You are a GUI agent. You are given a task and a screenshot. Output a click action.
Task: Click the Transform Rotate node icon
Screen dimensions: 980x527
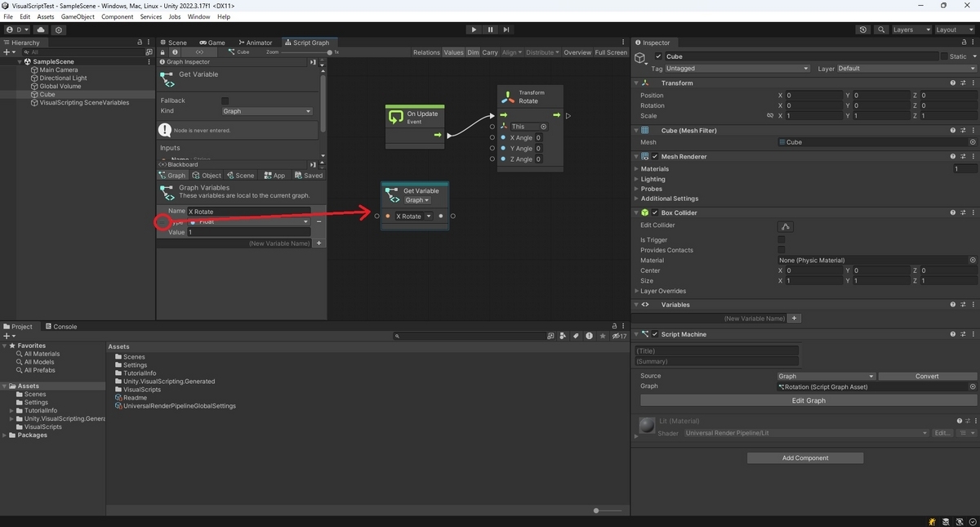[x=510, y=96]
